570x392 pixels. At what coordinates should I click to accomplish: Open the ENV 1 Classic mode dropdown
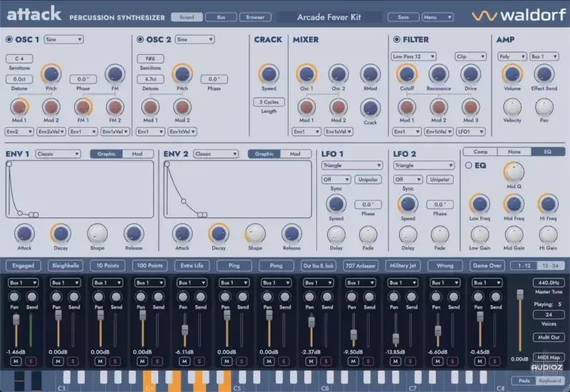point(58,154)
